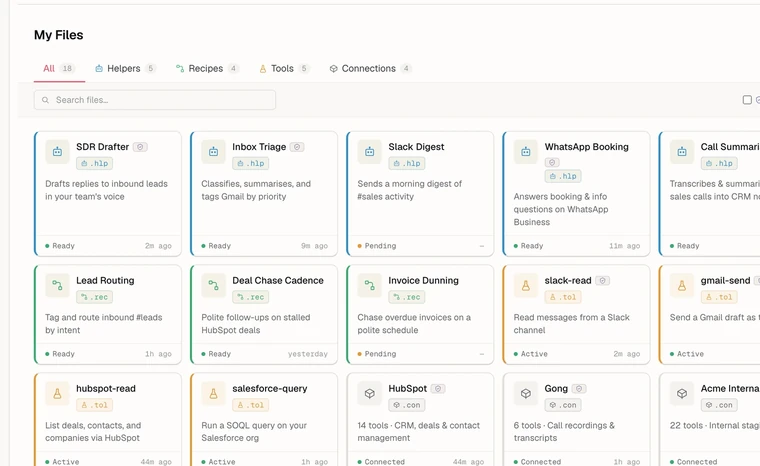Click the shield badge next to Gong

point(579,388)
